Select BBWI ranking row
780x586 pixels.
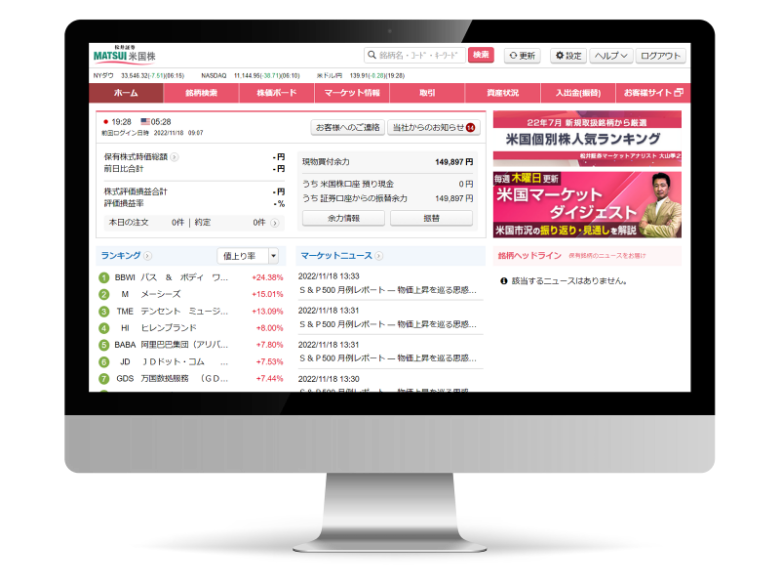(191, 278)
